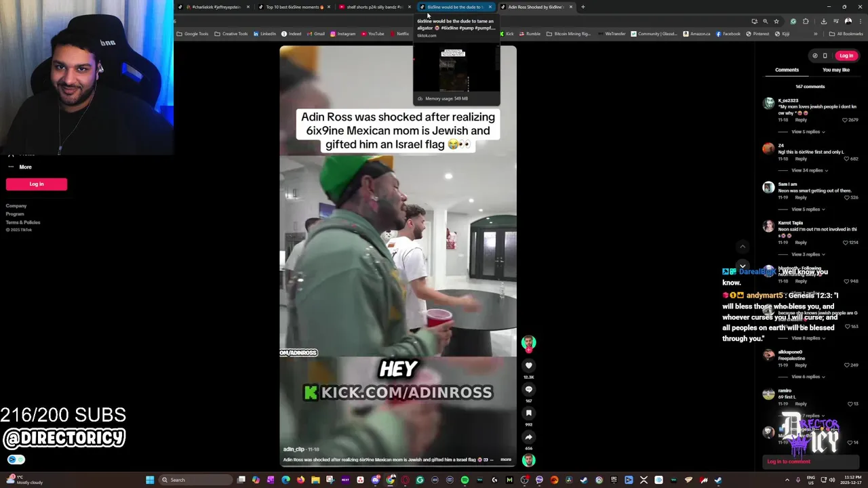The height and width of the screenshot is (488, 868).
Task: Bookmark the video with the save icon
Action: click(x=529, y=413)
